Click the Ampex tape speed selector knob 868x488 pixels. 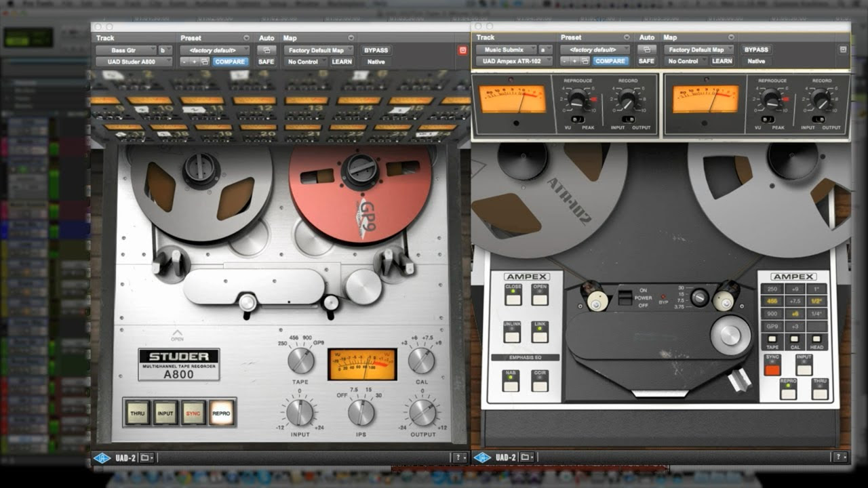click(699, 297)
